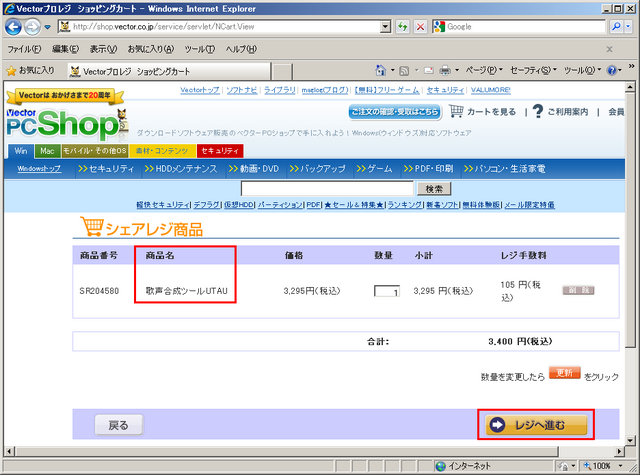This screenshot has height=475, width=640.
Task: Click the Vector PCShop logo
Action: click(x=67, y=124)
